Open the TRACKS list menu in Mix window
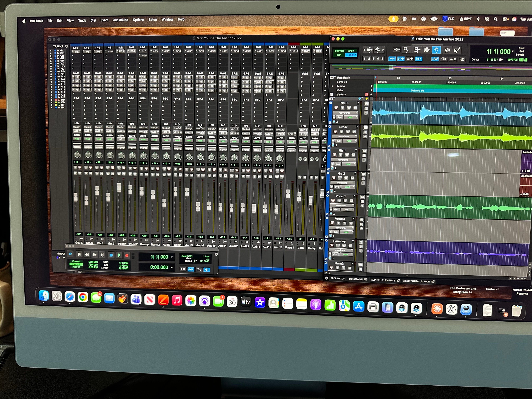The height and width of the screenshot is (399, 532). pyautogui.click(x=67, y=46)
